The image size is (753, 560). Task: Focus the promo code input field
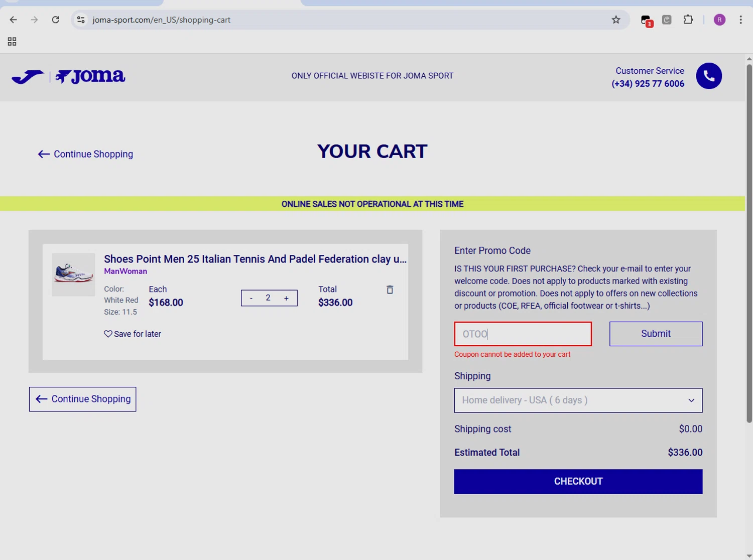tap(523, 334)
